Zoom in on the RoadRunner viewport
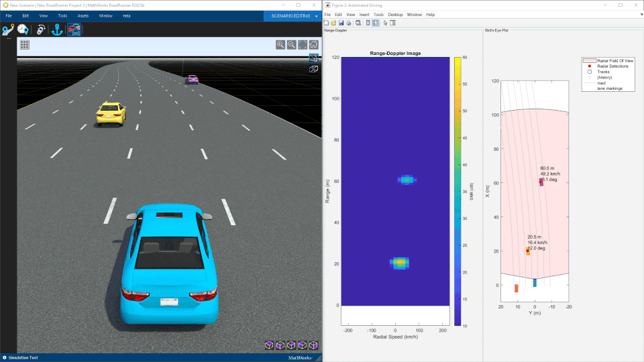This screenshot has height=362, width=644. click(x=280, y=45)
